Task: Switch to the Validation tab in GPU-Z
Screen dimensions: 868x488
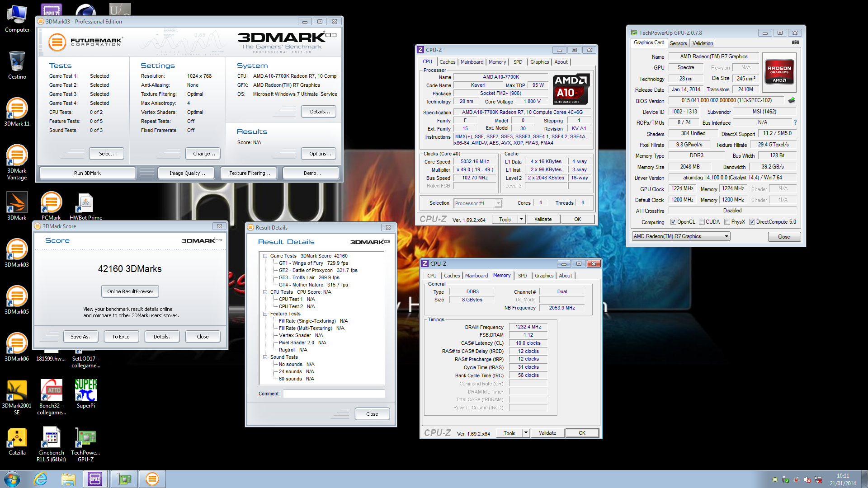Action: (703, 43)
